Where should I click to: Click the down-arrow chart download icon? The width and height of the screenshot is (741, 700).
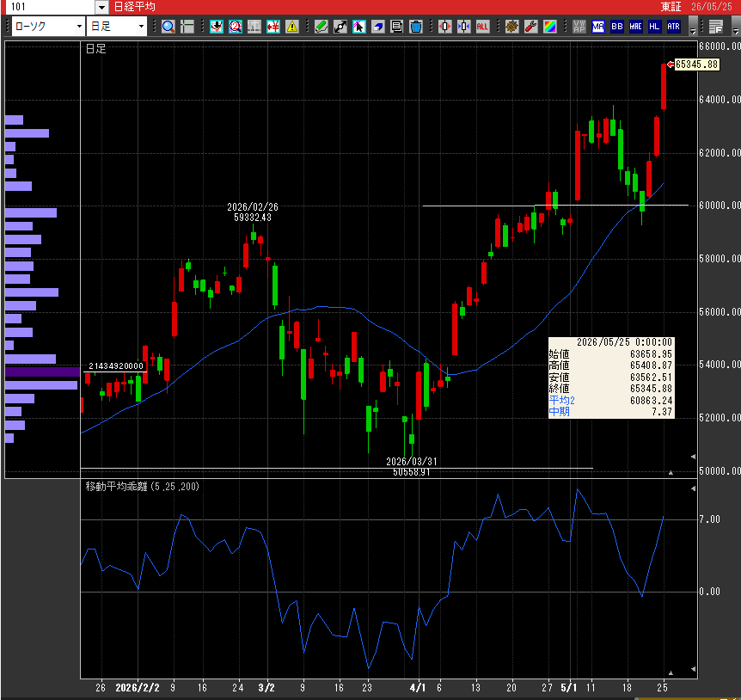[x=217, y=27]
